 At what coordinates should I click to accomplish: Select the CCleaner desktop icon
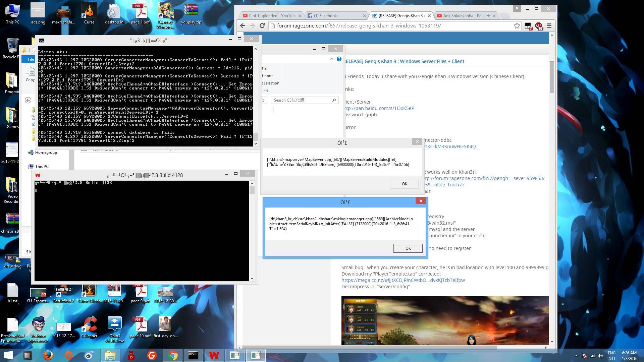tap(89, 327)
